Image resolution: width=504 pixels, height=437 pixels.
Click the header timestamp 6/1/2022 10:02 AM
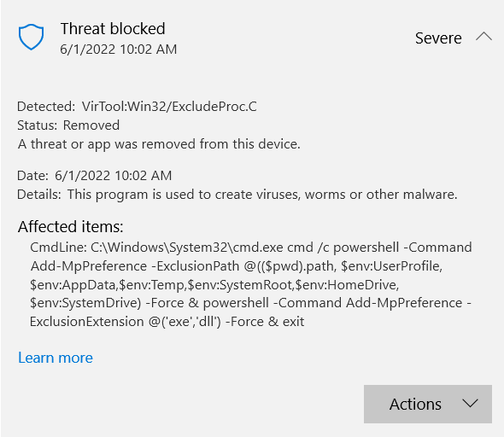[119, 50]
